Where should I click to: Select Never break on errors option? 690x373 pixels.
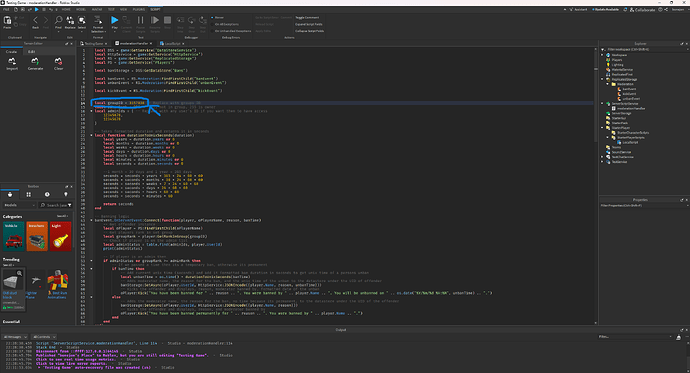[x=217, y=18]
